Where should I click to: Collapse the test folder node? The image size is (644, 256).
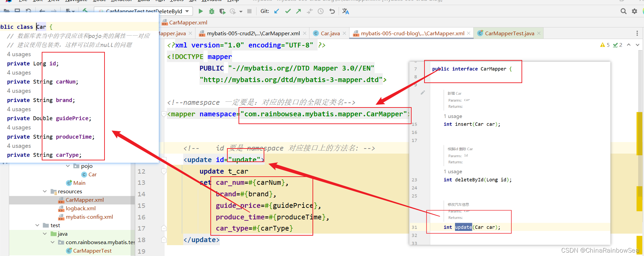(x=37, y=225)
